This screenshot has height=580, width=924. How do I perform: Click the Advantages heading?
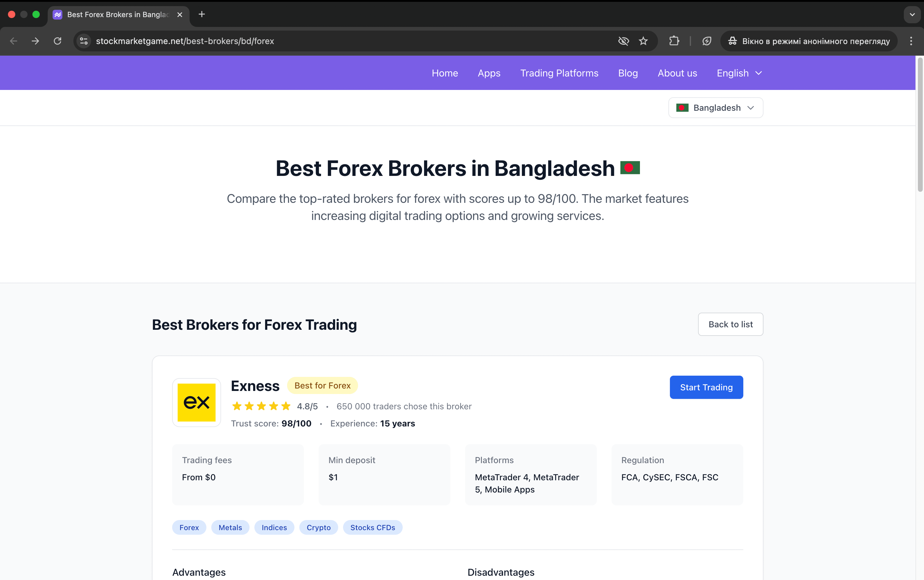(199, 572)
